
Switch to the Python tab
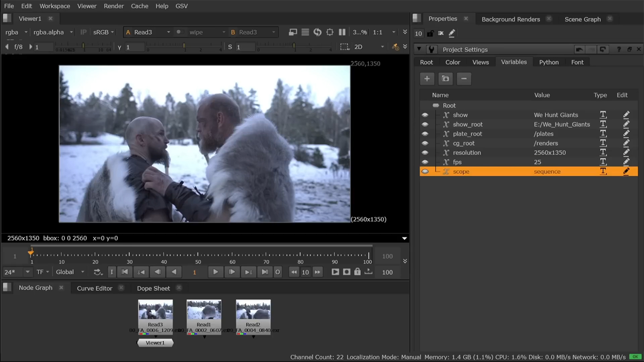click(549, 62)
